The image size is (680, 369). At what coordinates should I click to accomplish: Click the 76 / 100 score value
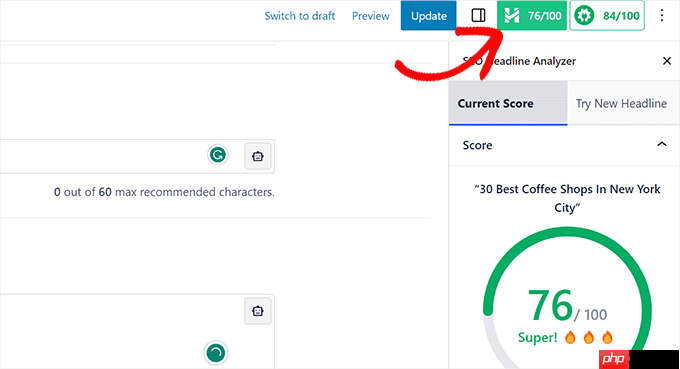[567, 306]
